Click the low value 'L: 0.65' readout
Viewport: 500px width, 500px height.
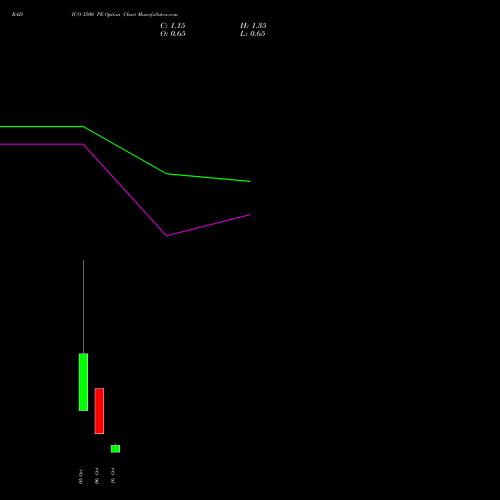point(253,34)
